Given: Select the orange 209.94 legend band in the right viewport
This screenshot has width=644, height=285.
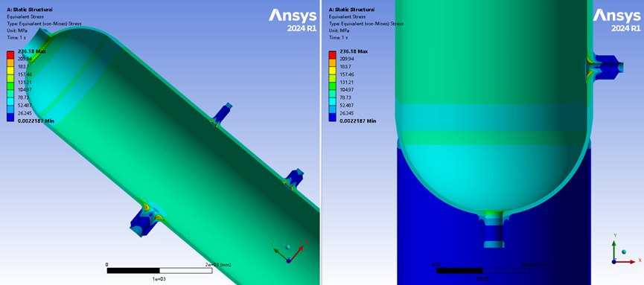Looking at the screenshot, I should [333, 62].
